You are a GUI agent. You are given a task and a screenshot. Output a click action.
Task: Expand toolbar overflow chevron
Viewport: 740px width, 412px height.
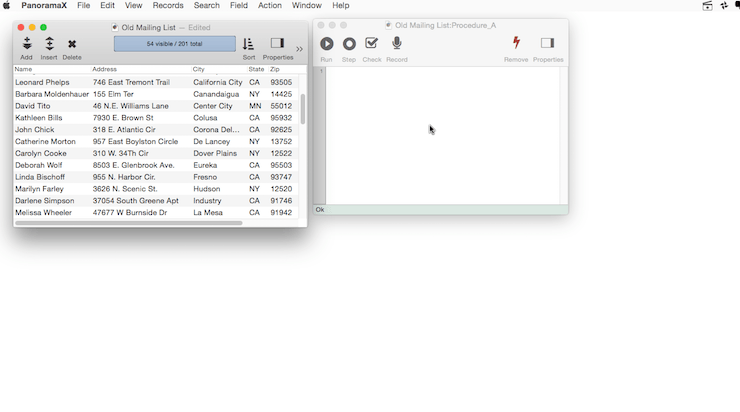pyautogui.click(x=299, y=49)
